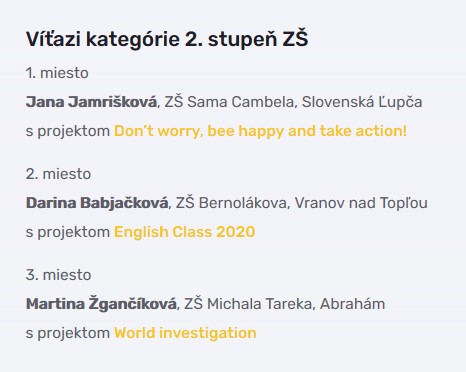Click the heading "Víťazi kategórie 2. stupeň ZŠ"
Image resolution: width=466 pixels, height=372 pixels.
(x=167, y=39)
